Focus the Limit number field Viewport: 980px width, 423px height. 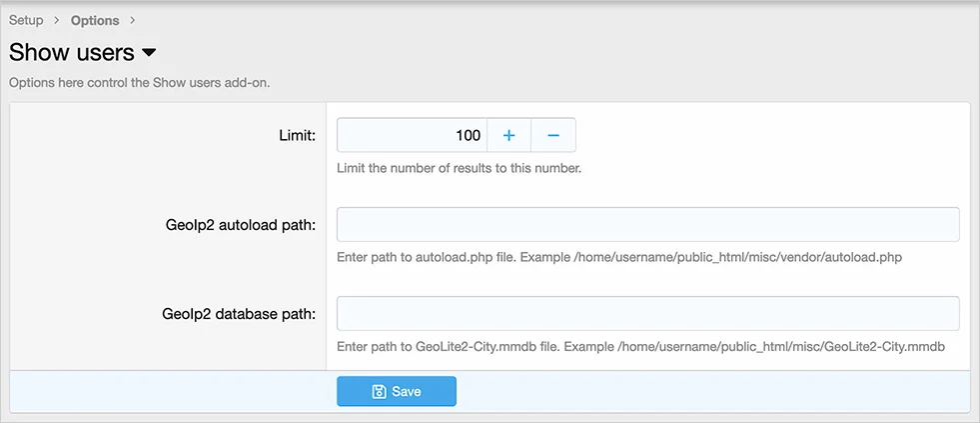(x=412, y=135)
